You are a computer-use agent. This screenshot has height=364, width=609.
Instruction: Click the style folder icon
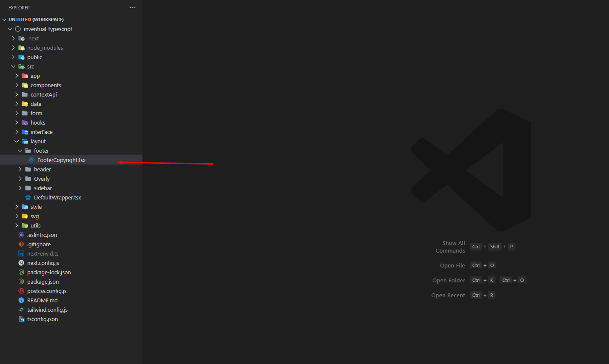click(25, 207)
